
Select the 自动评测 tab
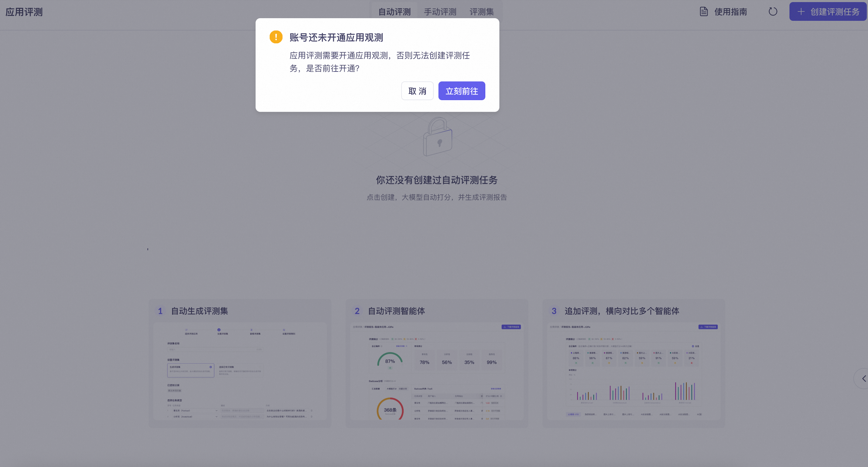pyautogui.click(x=394, y=12)
